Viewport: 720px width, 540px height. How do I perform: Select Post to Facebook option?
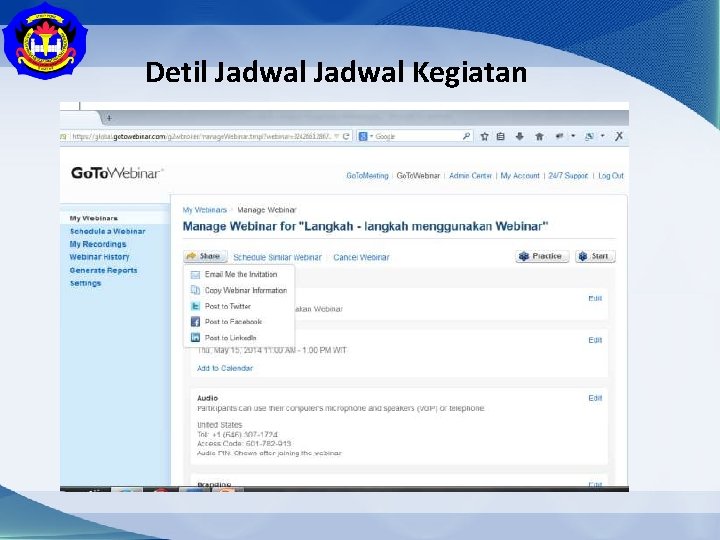pyautogui.click(x=233, y=322)
